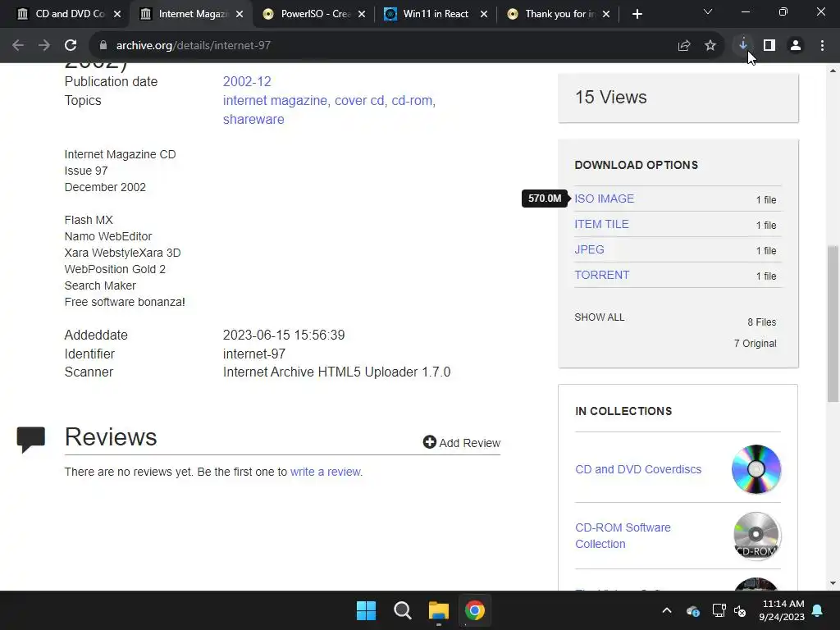Image resolution: width=840 pixels, height=630 pixels.
Task: Open Chrome's three-dot menu
Action: (822, 46)
